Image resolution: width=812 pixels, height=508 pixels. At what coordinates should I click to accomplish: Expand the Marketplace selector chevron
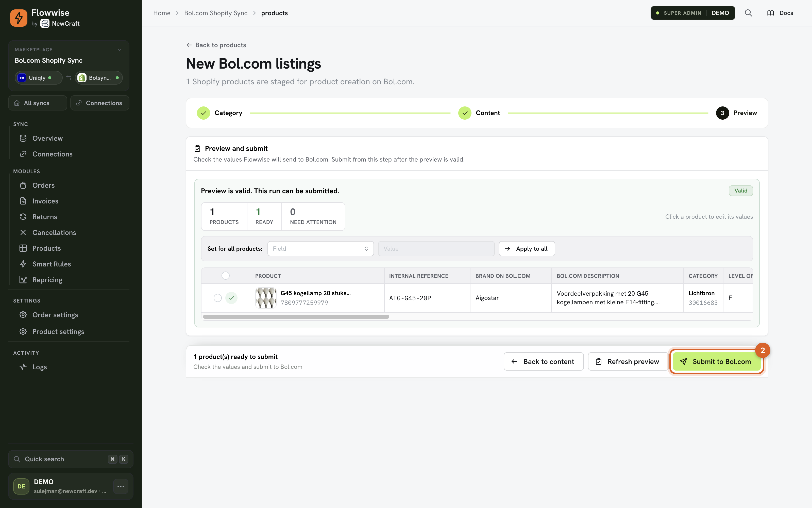pyautogui.click(x=120, y=50)
